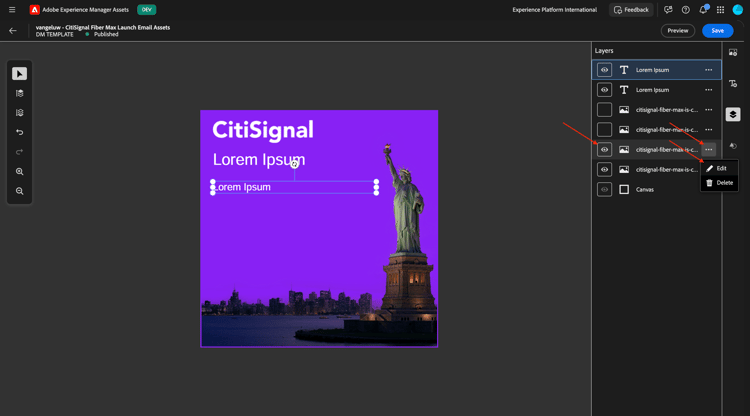Toggle eye on the hovered image layer

tap(604, 150)
